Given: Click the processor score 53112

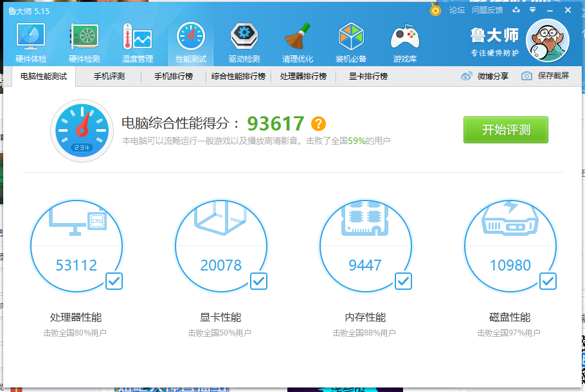Looking at the screenshot, I should (x=76, y=265).
